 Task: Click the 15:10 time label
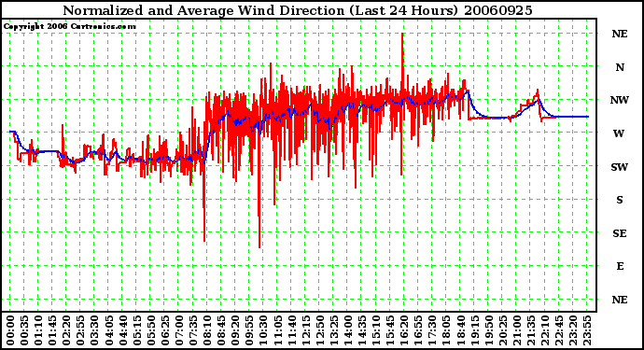tap(376, 330)
